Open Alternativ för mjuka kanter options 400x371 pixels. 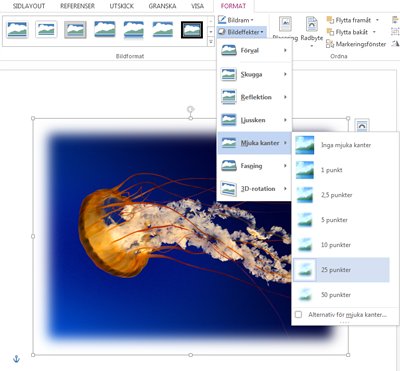(x=341, y=314)
